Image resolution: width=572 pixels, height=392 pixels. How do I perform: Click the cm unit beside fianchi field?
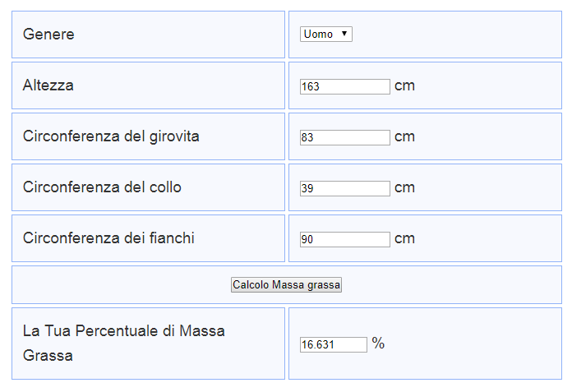404,238
